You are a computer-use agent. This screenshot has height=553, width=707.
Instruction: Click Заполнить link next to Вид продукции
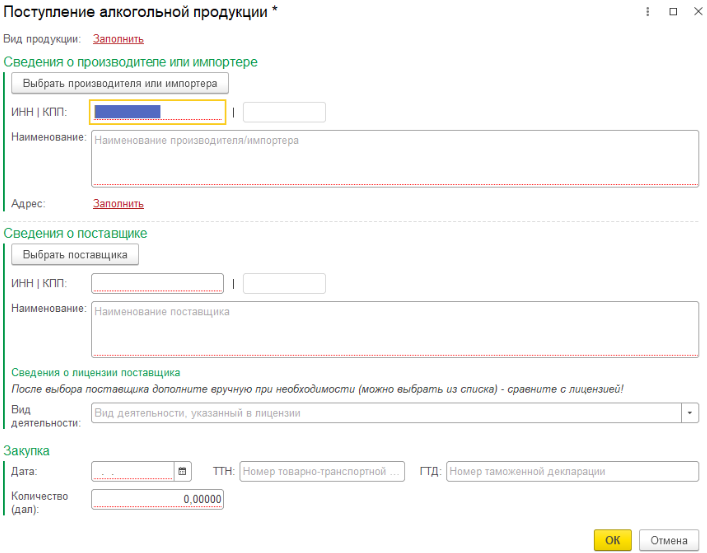tap(118, 39)
